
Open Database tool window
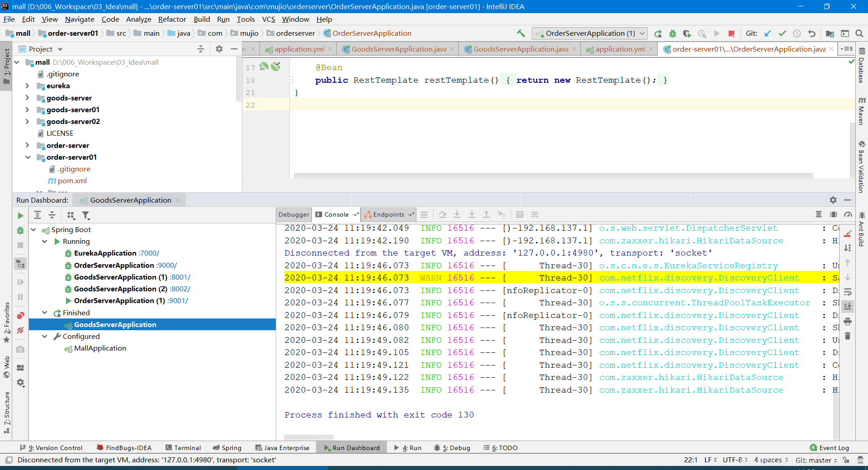[x=862, y=66]
